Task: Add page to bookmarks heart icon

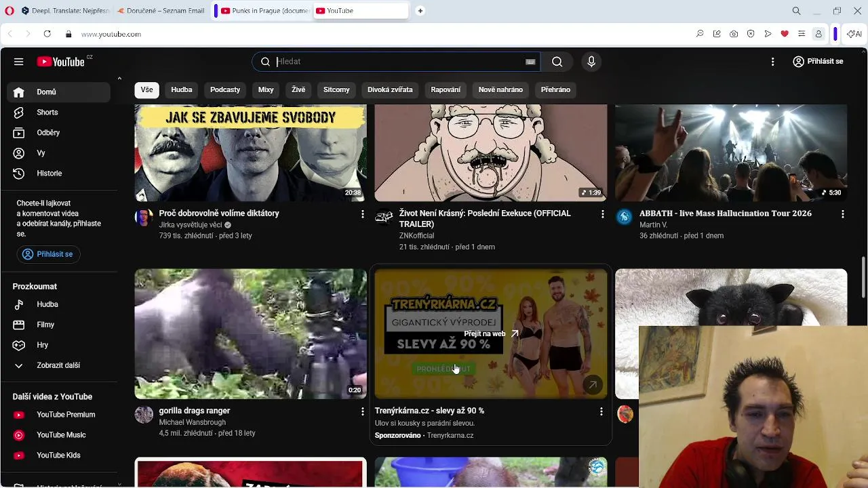Action: coord(785,34)
